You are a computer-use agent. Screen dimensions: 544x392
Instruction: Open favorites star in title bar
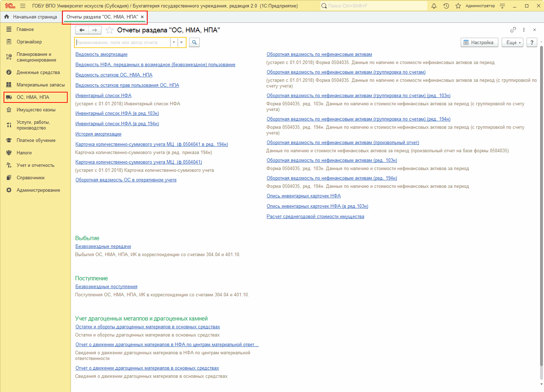point(458,6)
